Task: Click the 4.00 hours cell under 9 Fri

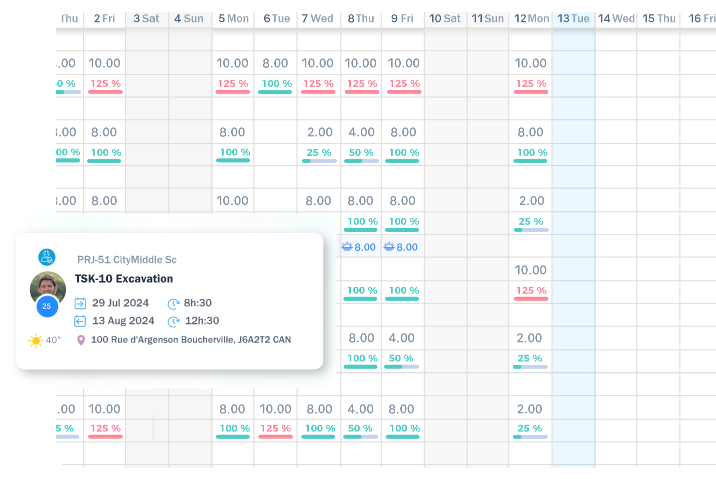Action: click(402, 338)
